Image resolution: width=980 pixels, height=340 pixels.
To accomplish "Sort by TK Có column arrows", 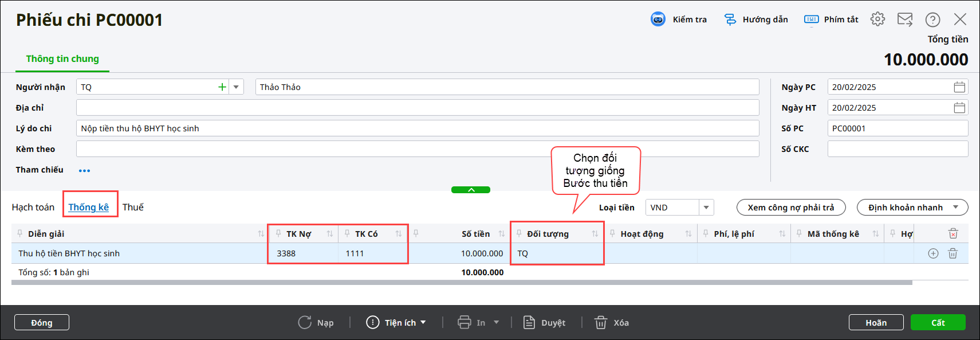I will [x=399, y=234].
